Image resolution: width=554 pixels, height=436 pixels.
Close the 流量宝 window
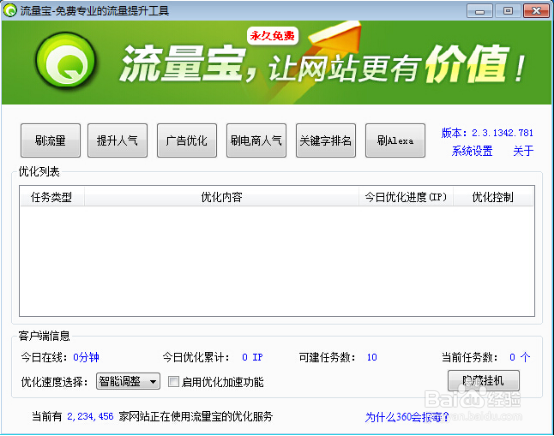[x=536, y=11]
